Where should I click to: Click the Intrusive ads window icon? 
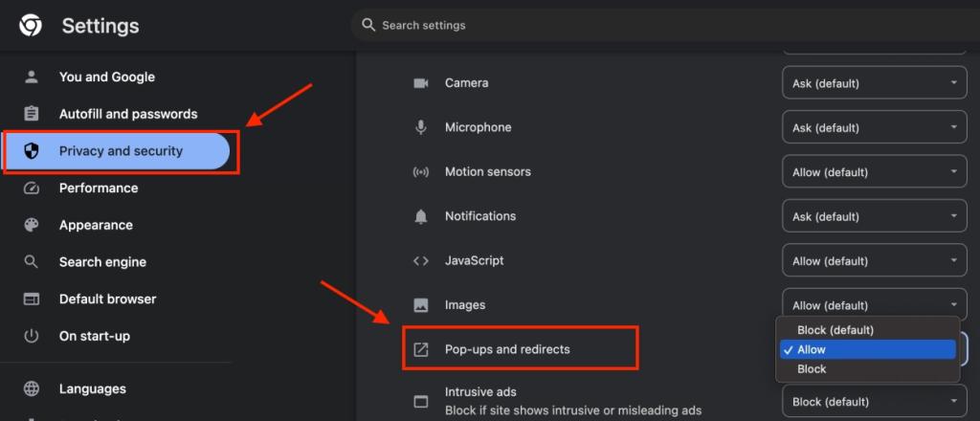click(421, 401)
